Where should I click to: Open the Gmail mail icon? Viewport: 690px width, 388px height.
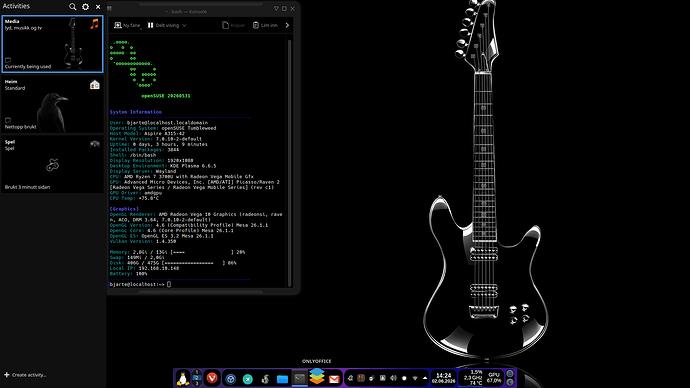click(x=334, y=379)
